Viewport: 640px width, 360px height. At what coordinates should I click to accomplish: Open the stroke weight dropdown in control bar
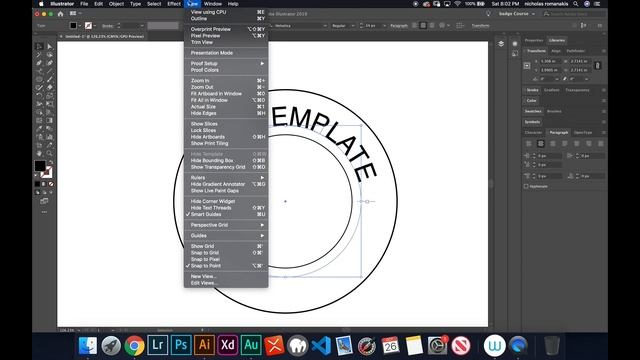pos(142,26)
